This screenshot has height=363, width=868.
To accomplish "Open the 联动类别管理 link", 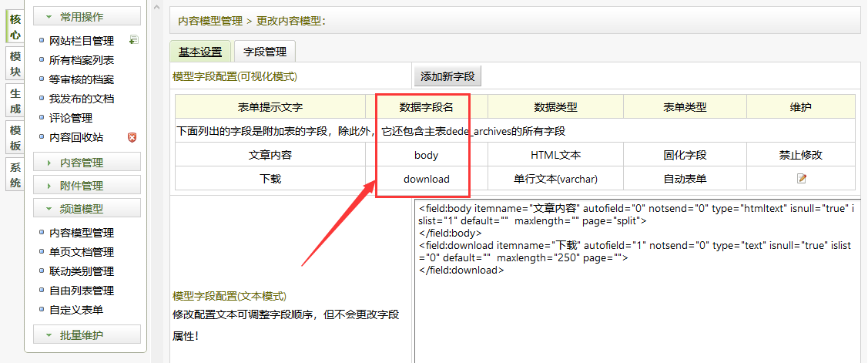I will click(82, 271).
